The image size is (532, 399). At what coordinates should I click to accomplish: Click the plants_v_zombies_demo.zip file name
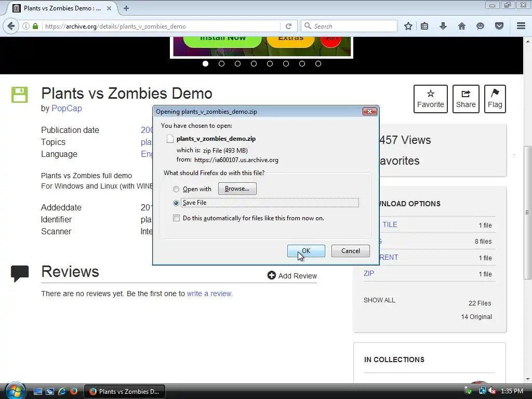(216, 139)
